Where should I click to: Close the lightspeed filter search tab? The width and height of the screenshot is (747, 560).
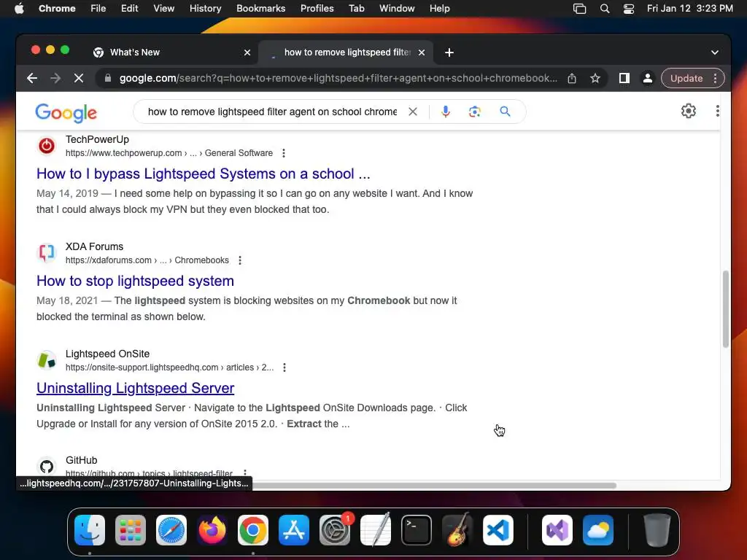click(422, 52)
